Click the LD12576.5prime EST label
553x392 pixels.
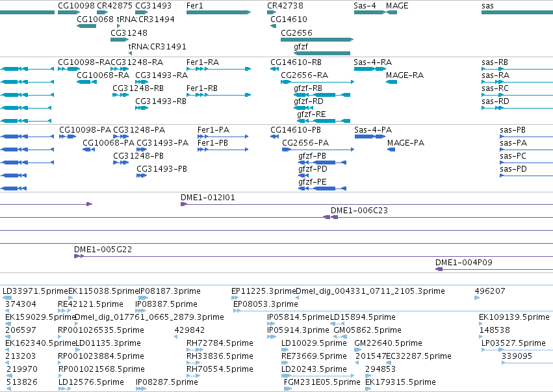tap(91, 382)
